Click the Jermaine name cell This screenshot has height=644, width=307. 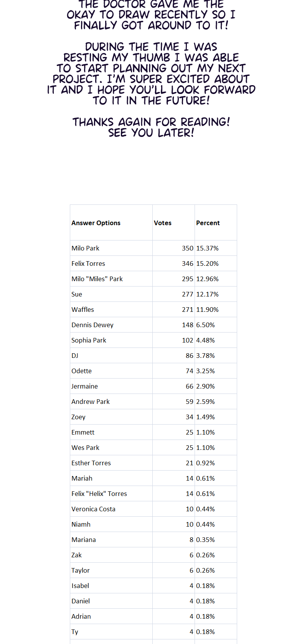coord(85,386)
